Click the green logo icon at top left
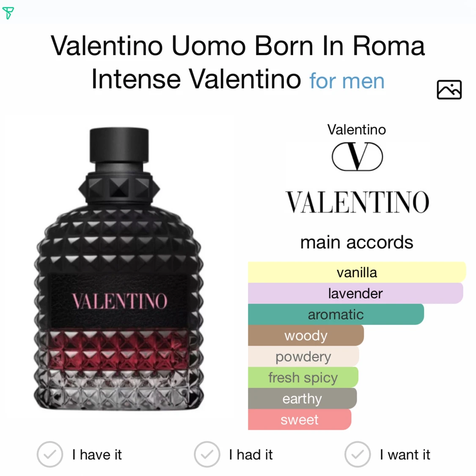This screenshot has height=476, width=476. (8, 13)
